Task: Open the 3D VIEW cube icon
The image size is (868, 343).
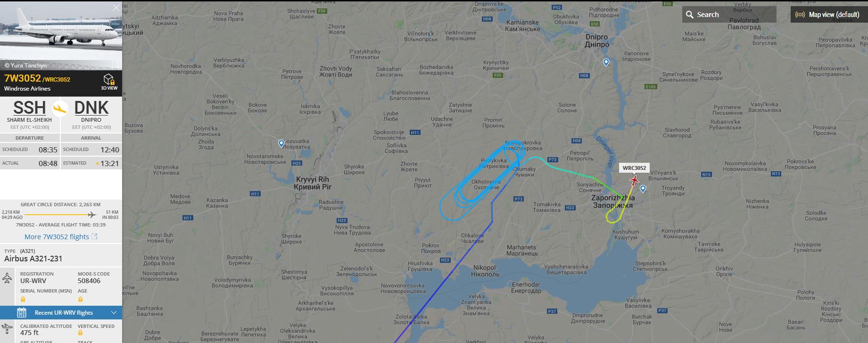Action: [109, 79]
